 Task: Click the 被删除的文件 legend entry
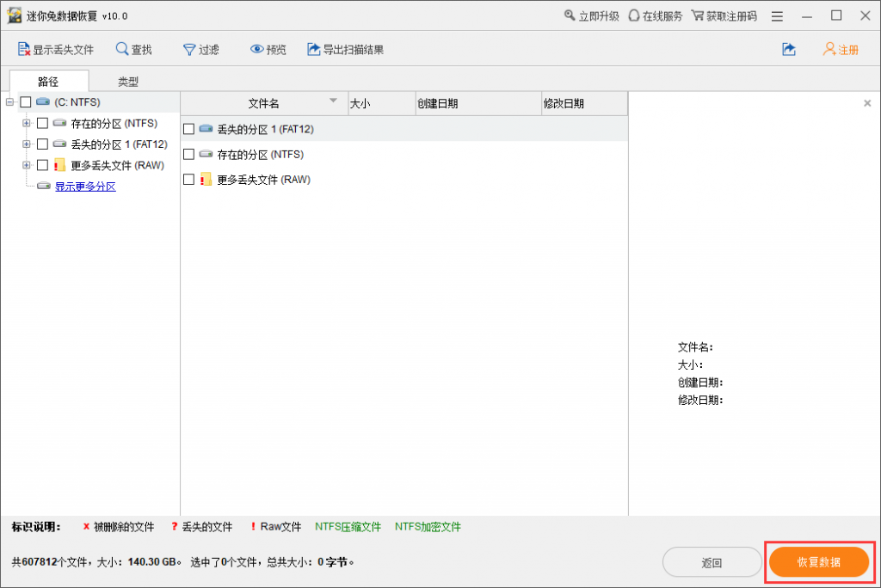[x=119, y=527]
